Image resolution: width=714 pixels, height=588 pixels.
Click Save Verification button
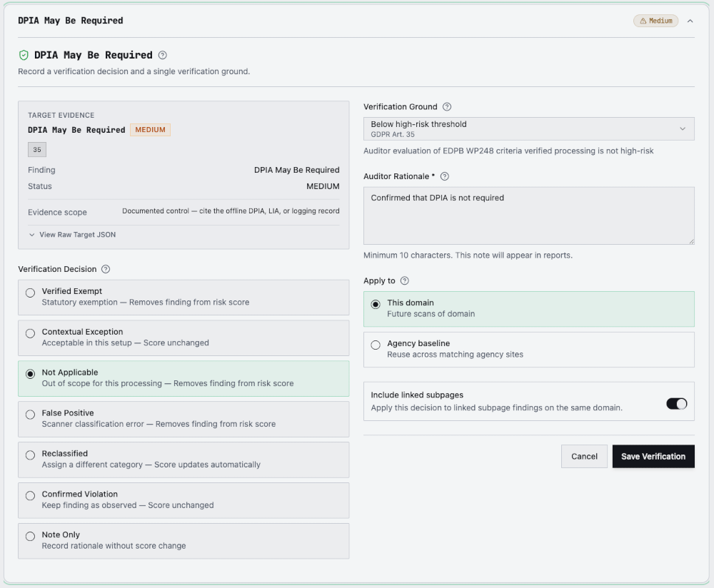pos(653,456)
